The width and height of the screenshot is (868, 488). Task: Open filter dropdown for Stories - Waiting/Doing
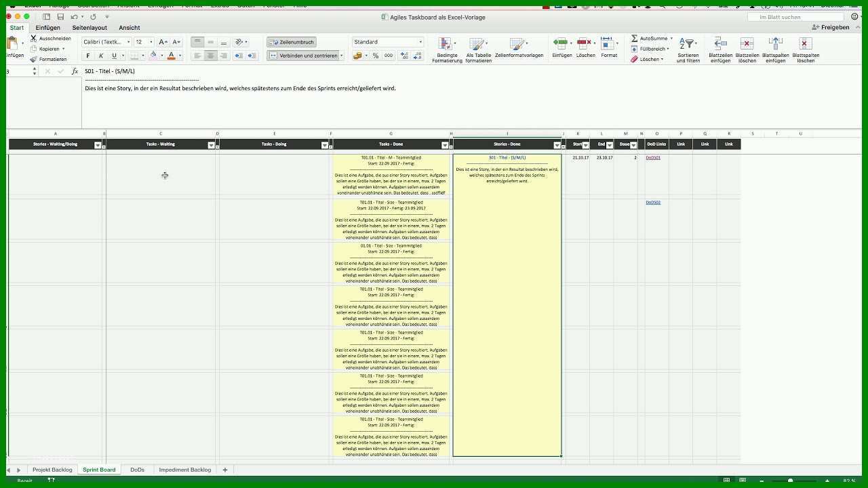pos(98,145)
